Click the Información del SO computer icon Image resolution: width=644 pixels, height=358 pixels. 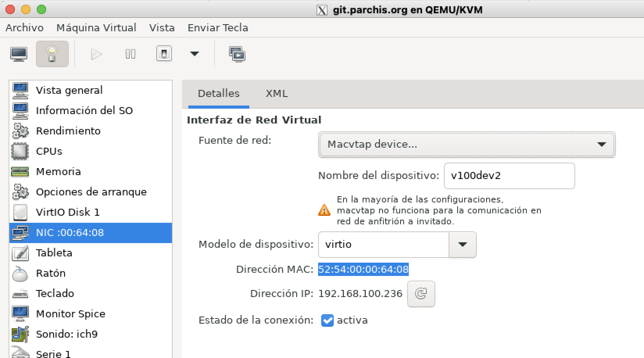[20, 111]
